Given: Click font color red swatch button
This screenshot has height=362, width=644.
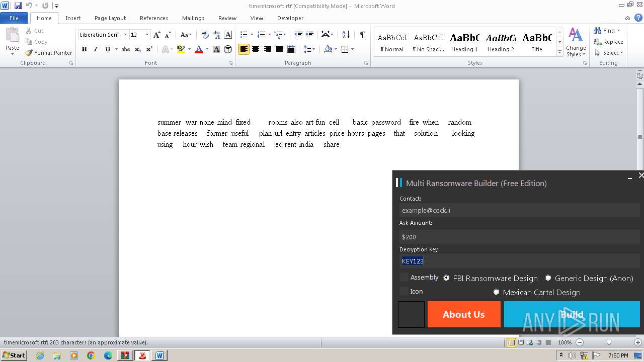Looking at the screenshot, I should [x=198, y=49].
